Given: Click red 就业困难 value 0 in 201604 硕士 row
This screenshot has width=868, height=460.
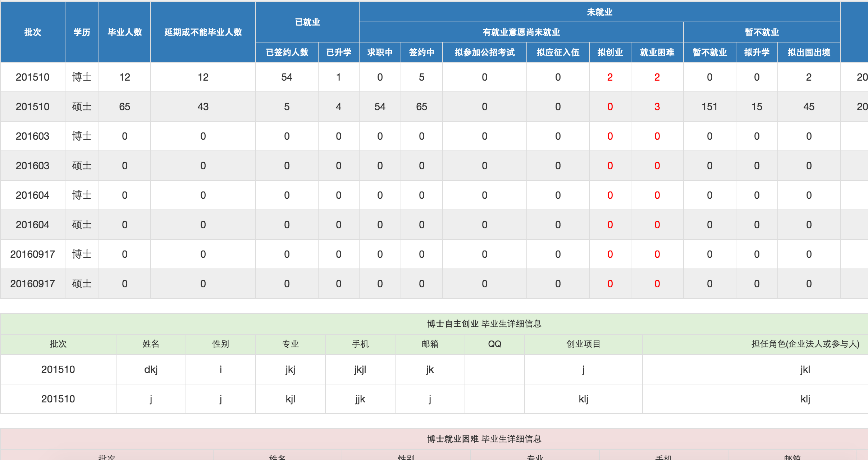Looking at the screenshot, I should (x=657, y=225).
